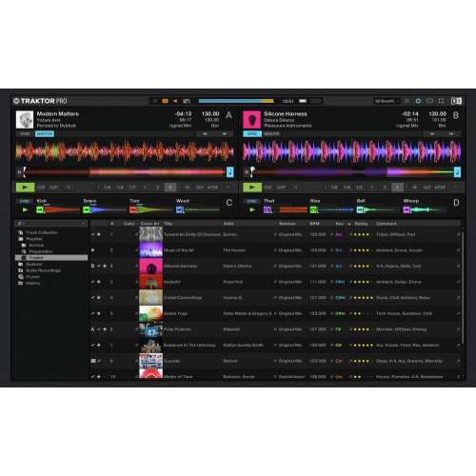Play Remix Deck D

tap(252, 209)
